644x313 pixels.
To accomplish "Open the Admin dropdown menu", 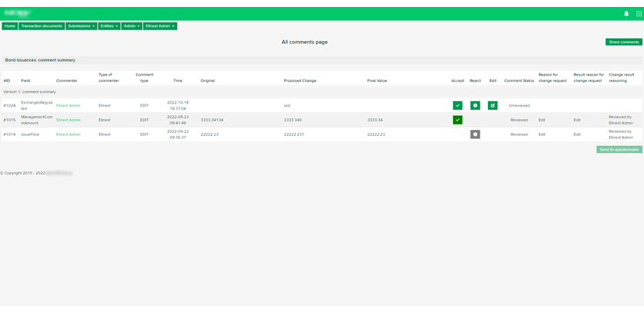I will point(131,26).
